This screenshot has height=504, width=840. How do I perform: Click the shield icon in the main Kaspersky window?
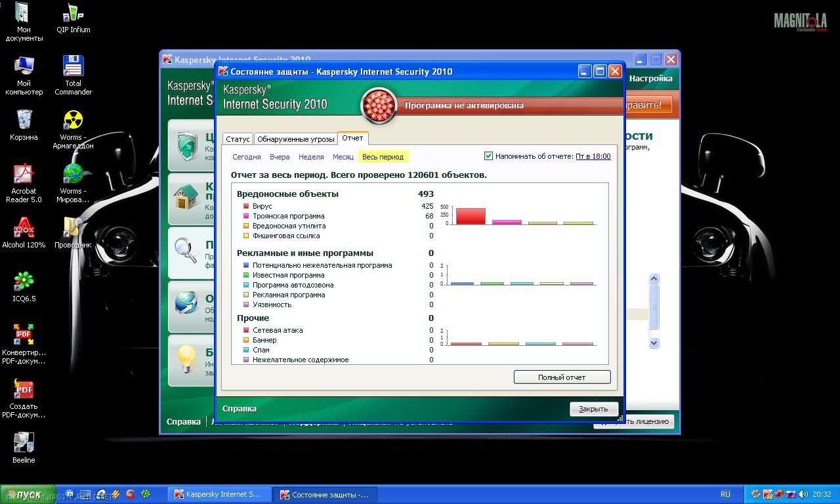coord(187,145)
